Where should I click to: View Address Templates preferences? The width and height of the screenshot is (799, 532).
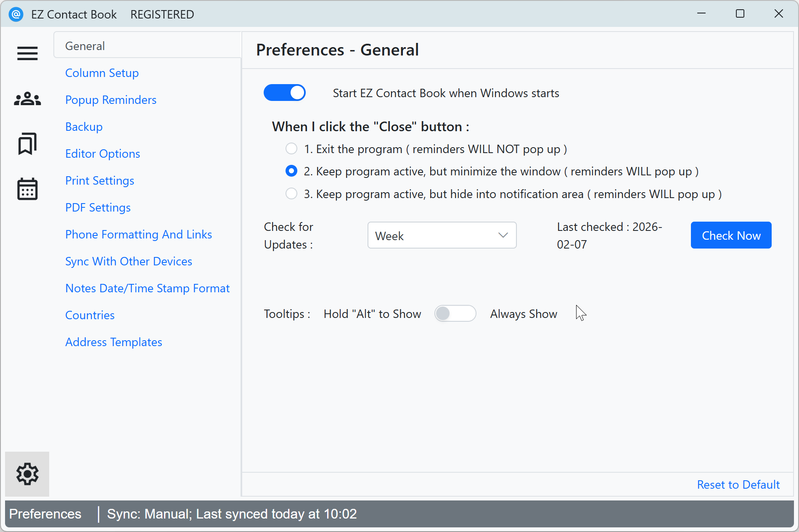tap(113, 342)
